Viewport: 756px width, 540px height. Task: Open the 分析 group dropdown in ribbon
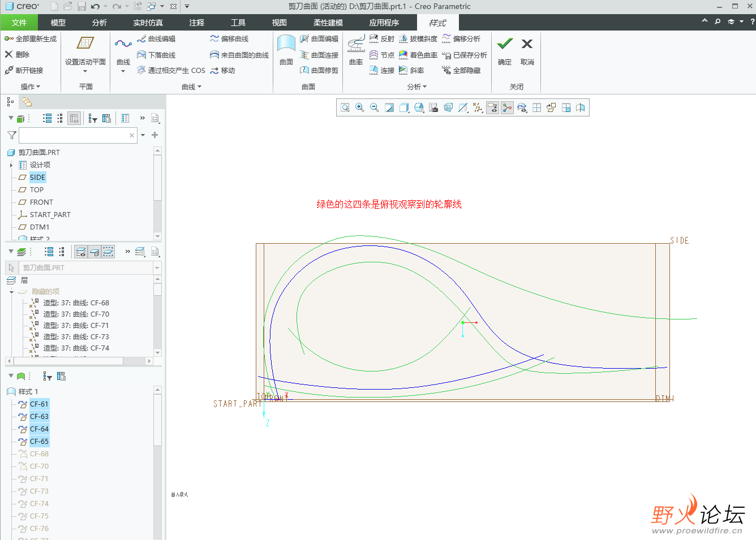click(x=417, y=87)
